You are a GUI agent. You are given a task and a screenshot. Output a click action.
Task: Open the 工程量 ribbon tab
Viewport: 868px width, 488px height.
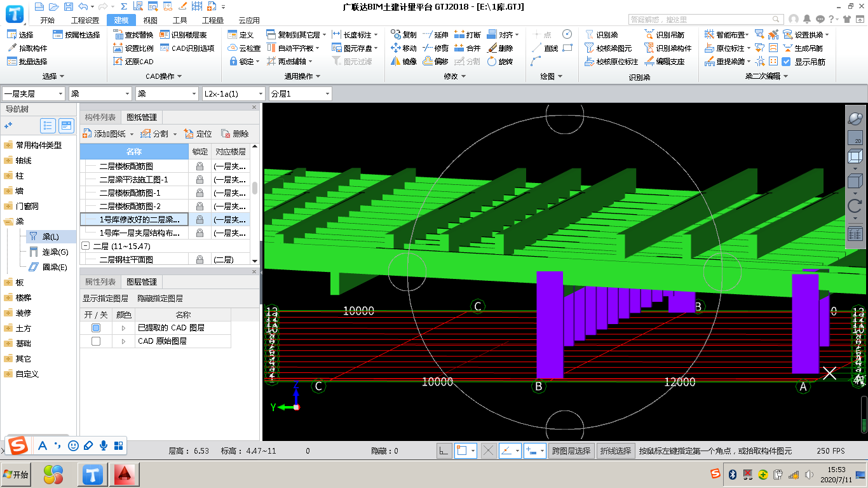(x=212, y=20)
